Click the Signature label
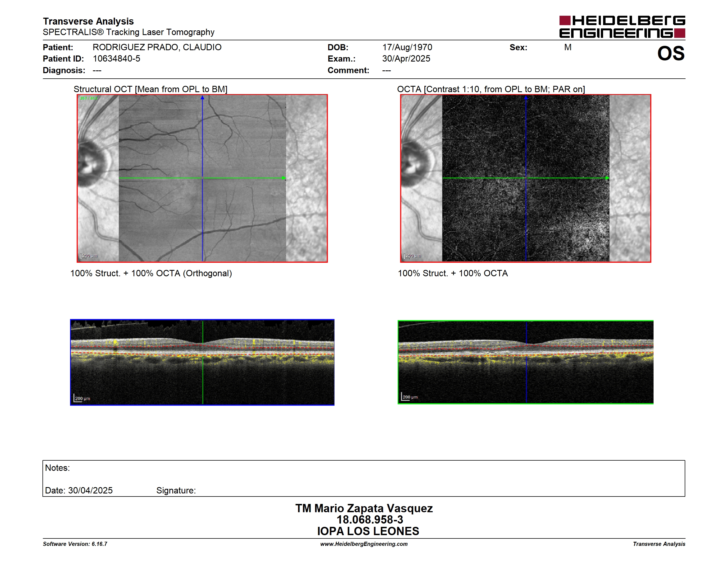This screenshot has width=728, height=563. 176,490
